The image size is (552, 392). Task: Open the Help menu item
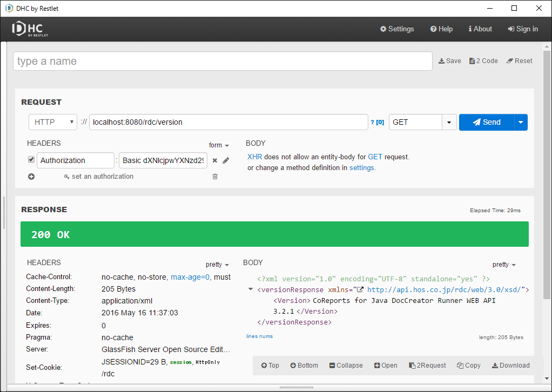pyautogui.click(x=441, y=29)
